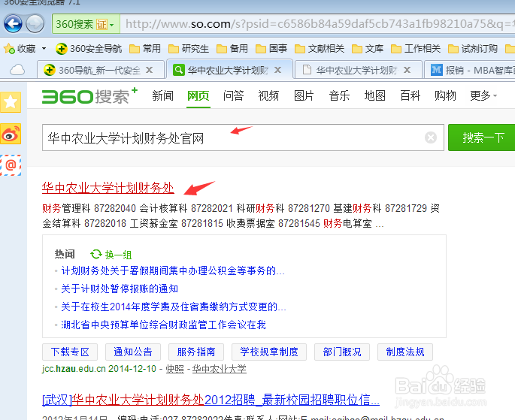This screenshot has height=420, width=515.
Task: Close the 360导航 tab
Action: click(149, 70)
